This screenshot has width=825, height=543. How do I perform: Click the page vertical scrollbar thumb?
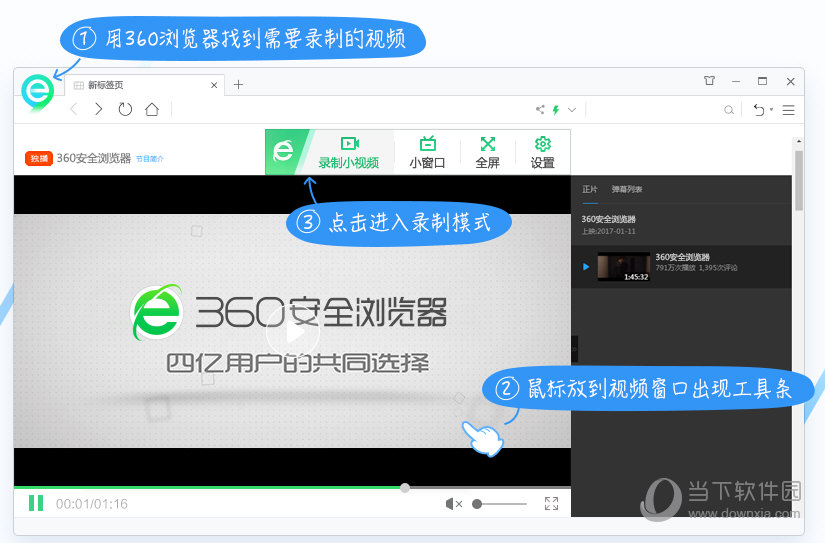pyautogui.click(x=799, y=180)
